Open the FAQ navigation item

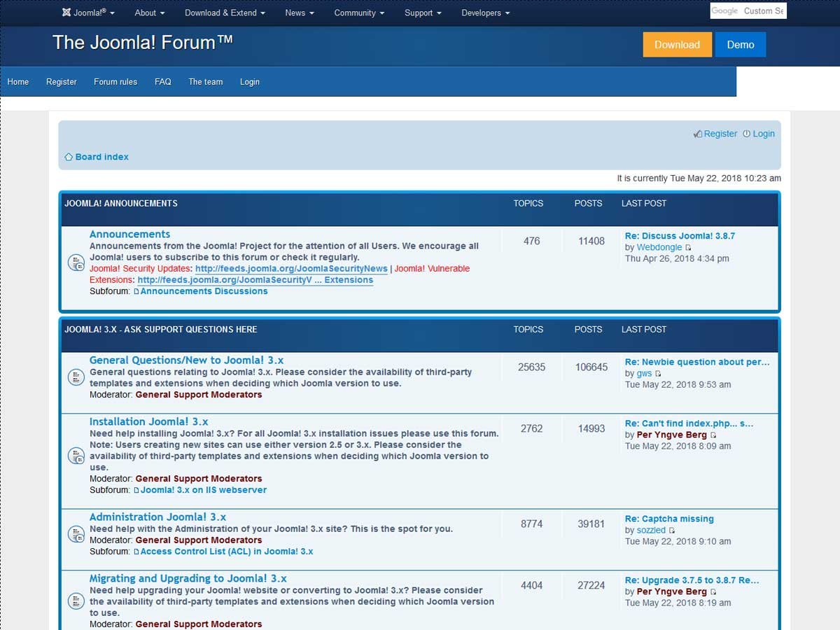[163, 82]
